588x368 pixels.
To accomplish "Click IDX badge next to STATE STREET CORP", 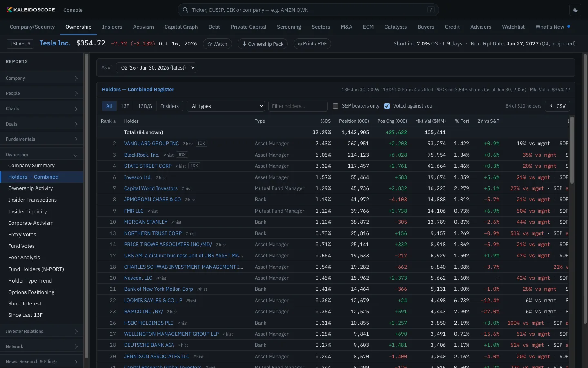I will coord(194,166).
